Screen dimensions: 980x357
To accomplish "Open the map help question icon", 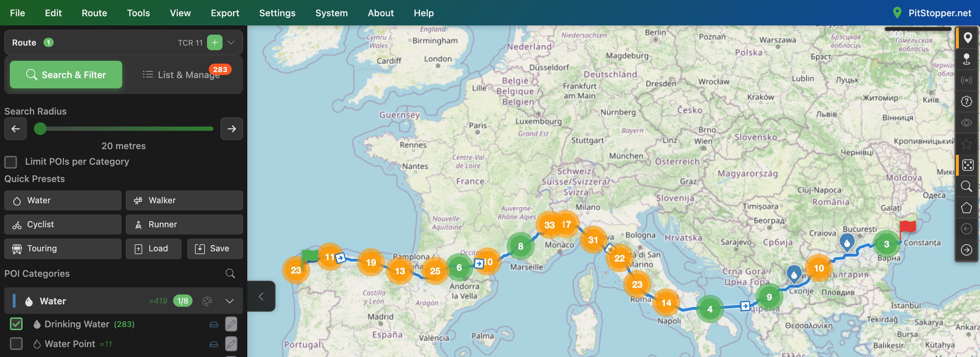I will pos(967,101).
